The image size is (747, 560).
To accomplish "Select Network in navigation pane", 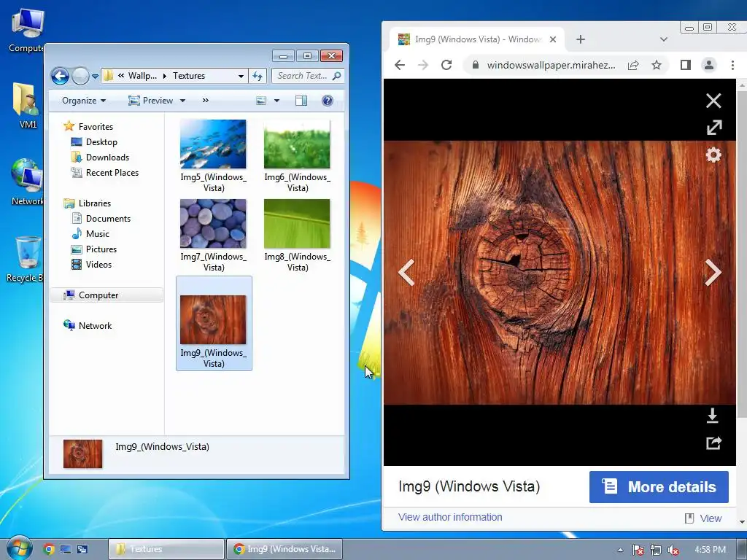I will click(95, 326).
